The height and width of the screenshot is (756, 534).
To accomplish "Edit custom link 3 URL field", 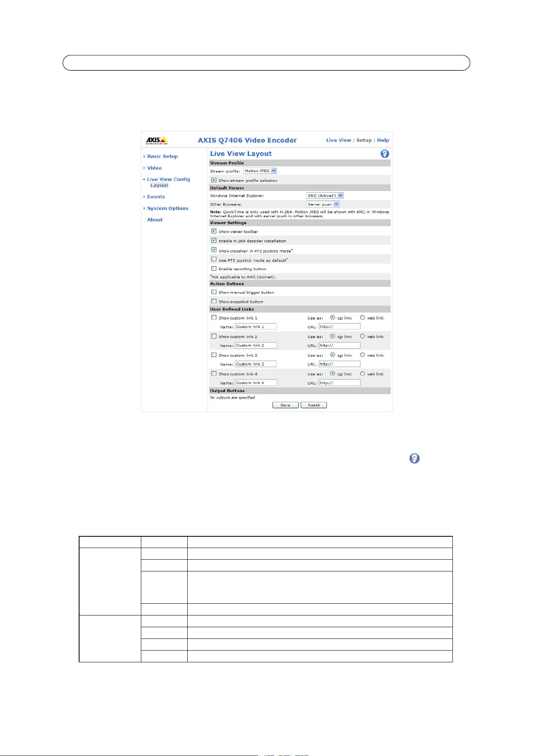I will (x=339, y=364).
